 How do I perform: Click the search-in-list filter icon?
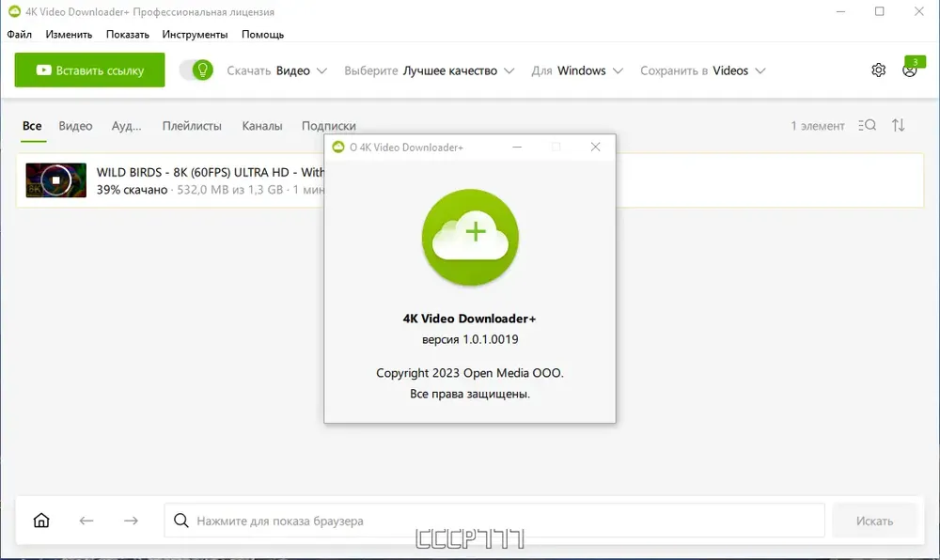[x=867, y=125]
